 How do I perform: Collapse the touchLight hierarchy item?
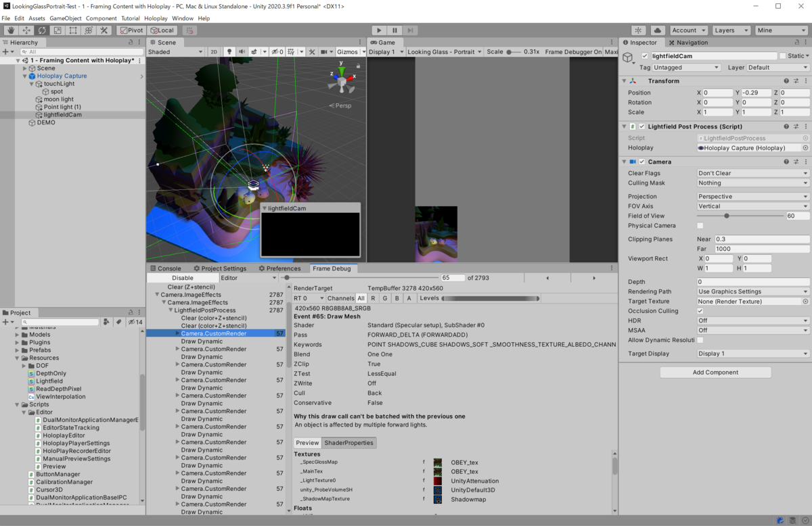[x=32, y=84]
